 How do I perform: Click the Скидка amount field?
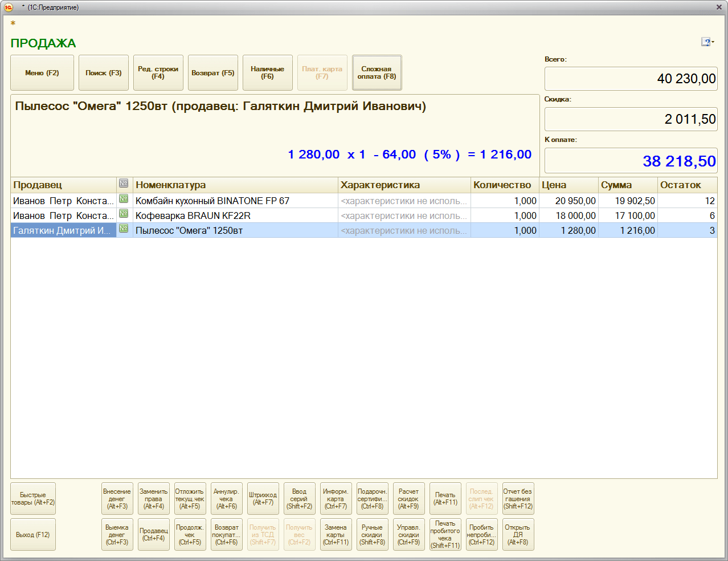(631, 119)
